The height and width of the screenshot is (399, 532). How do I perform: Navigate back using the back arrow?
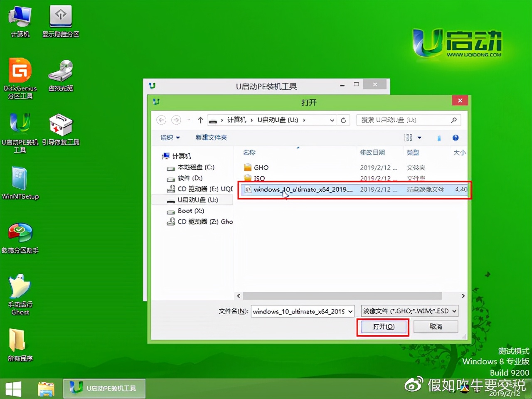(161, 120)
